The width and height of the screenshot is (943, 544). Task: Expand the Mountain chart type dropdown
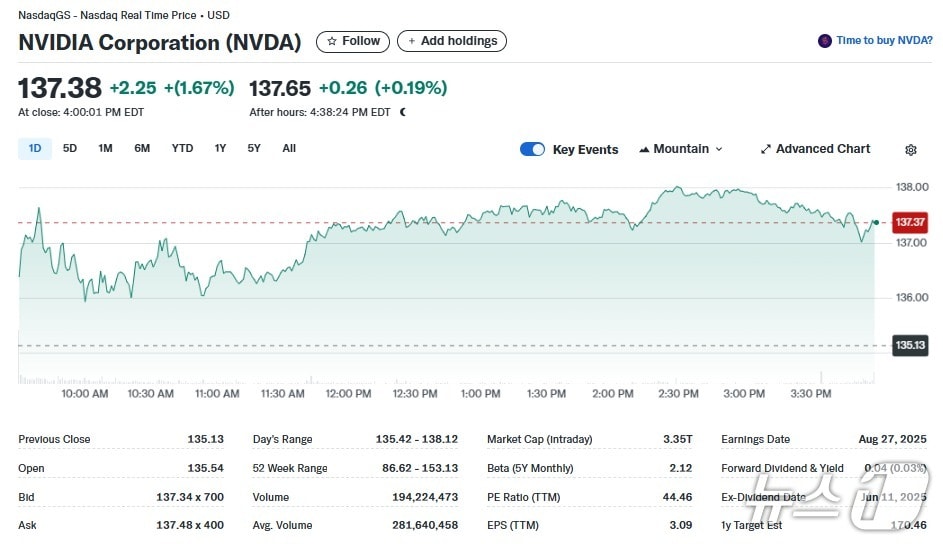tap(718, 149)
